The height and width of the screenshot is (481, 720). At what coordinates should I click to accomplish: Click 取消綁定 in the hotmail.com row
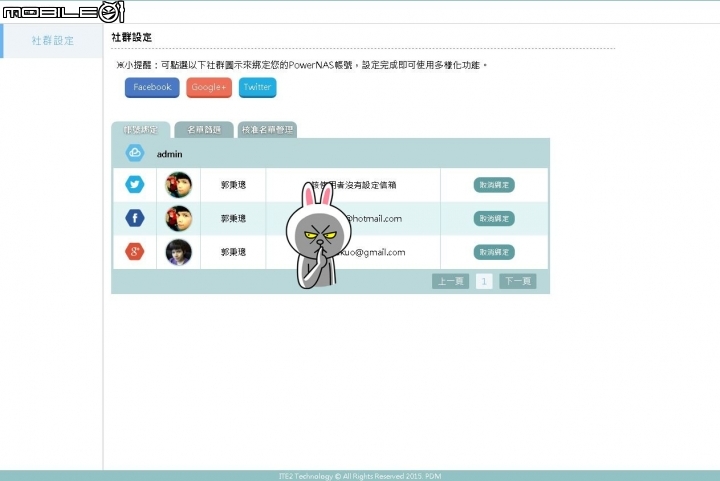pos(494,218)
